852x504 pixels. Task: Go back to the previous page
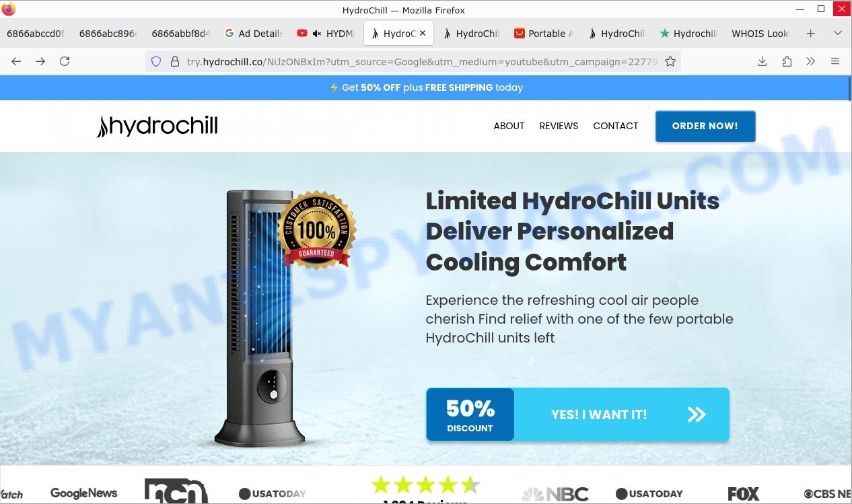16,61
